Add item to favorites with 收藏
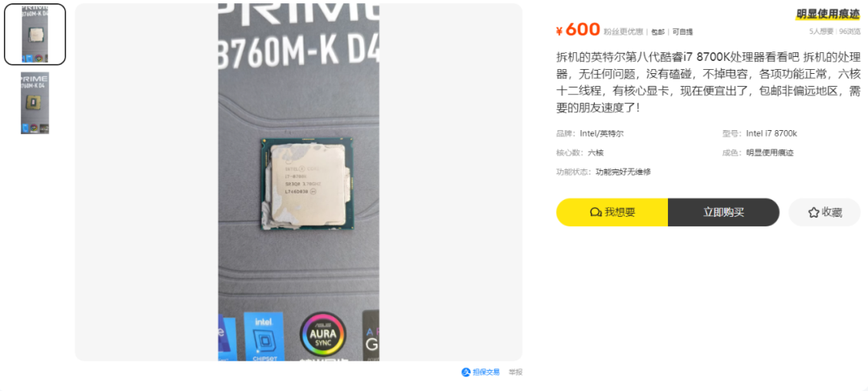The height and width of the screenshot is (391, 868). pos(825,213)
